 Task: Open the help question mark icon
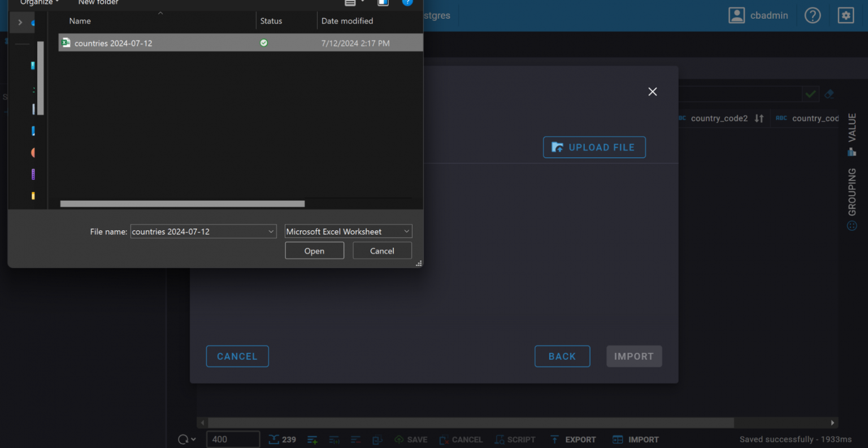coord(813,15)
